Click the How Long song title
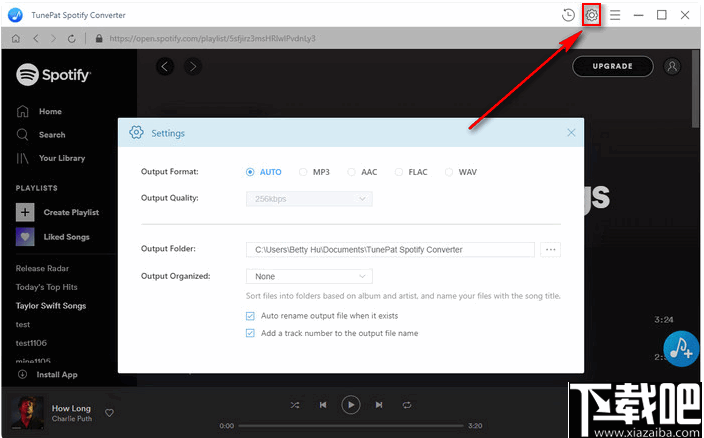This screenshot has height=438, width=704. (x=71, y=408)
